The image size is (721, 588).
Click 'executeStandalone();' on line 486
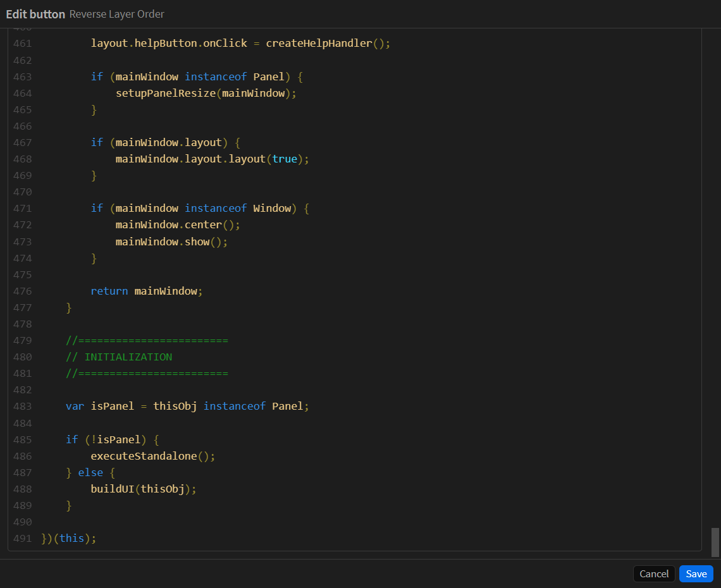tap(152, 456)
